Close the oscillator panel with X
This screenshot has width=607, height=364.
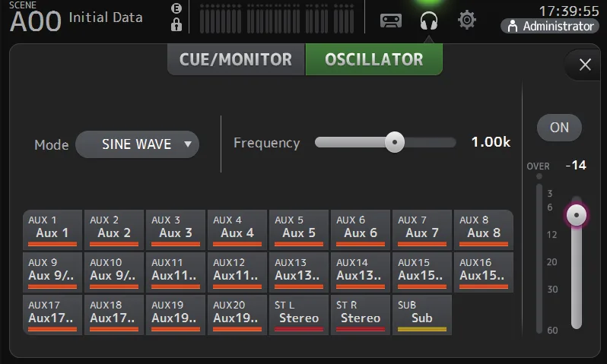(x=585, y=65)
